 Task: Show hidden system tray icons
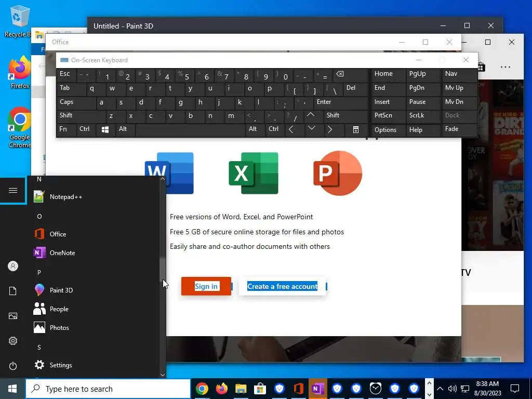(x=440, y=389)
